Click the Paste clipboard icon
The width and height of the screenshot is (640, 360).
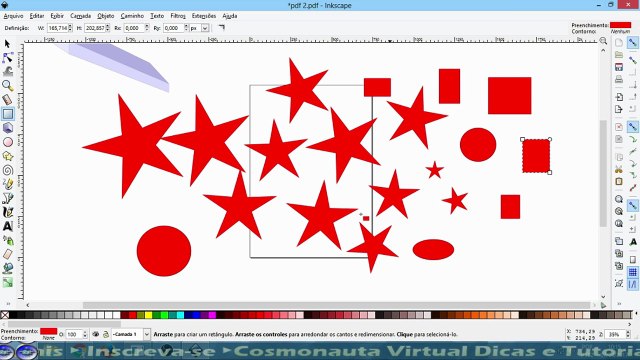point(619,181)
